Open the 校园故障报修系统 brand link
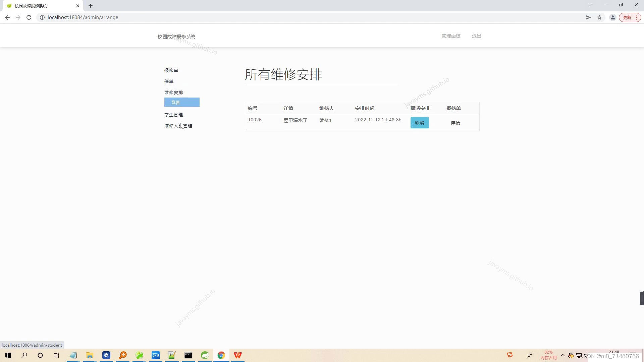The height and width of the screenshot is (362, 644). [x=176, y=37]
